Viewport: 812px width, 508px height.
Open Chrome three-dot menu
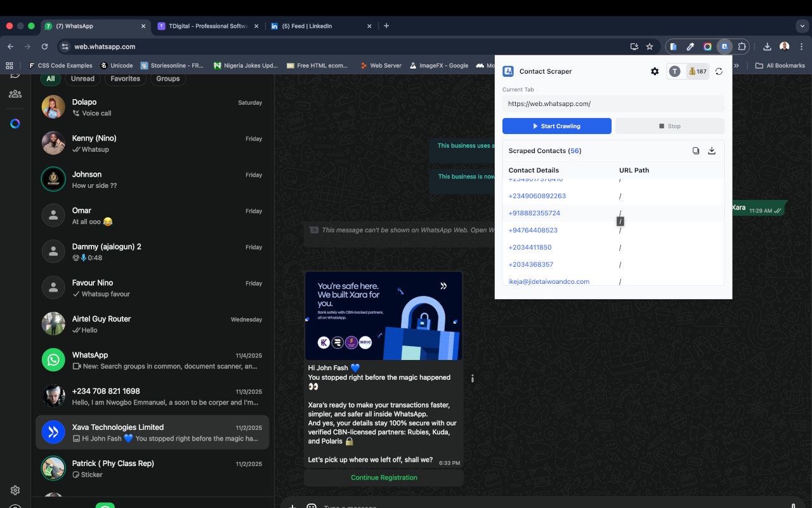pos(801,46)
